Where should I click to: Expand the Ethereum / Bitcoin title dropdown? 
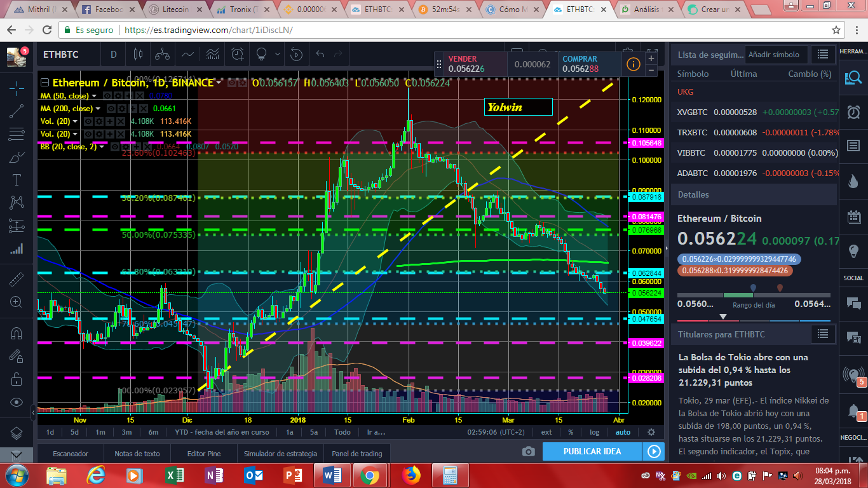pos(219,83)
